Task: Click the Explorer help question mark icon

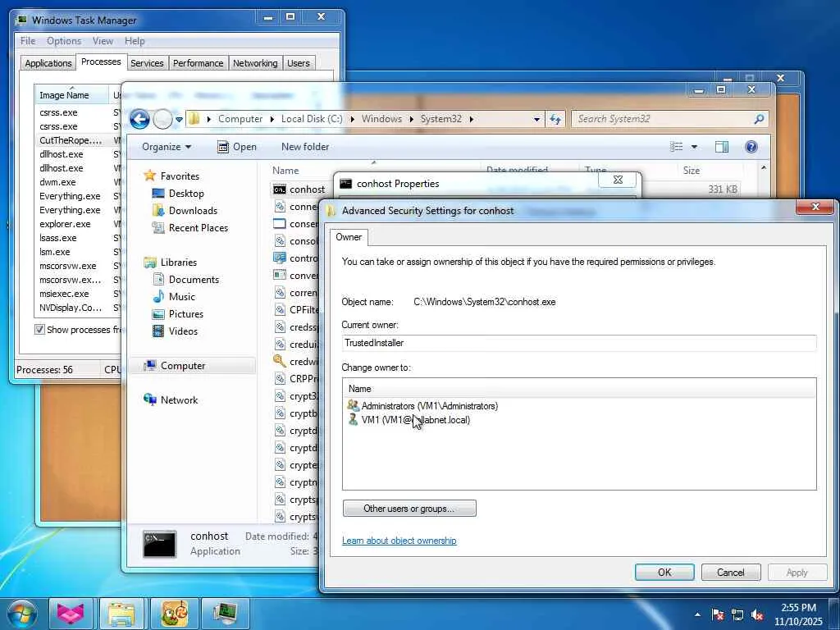Action: (x=751, y=147)
